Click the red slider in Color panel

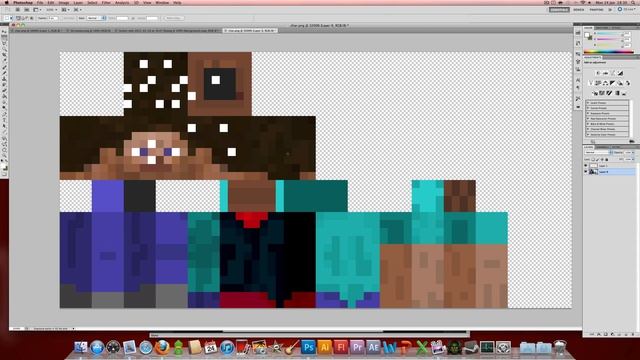pyautogui.click(x=609, y=33)
